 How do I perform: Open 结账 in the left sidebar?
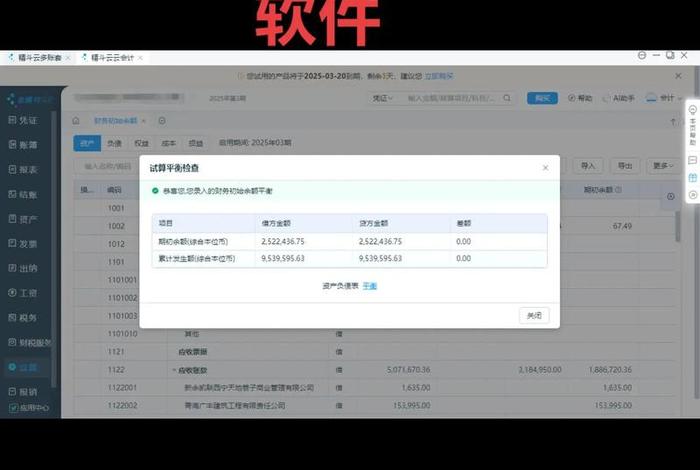[23, 194]
